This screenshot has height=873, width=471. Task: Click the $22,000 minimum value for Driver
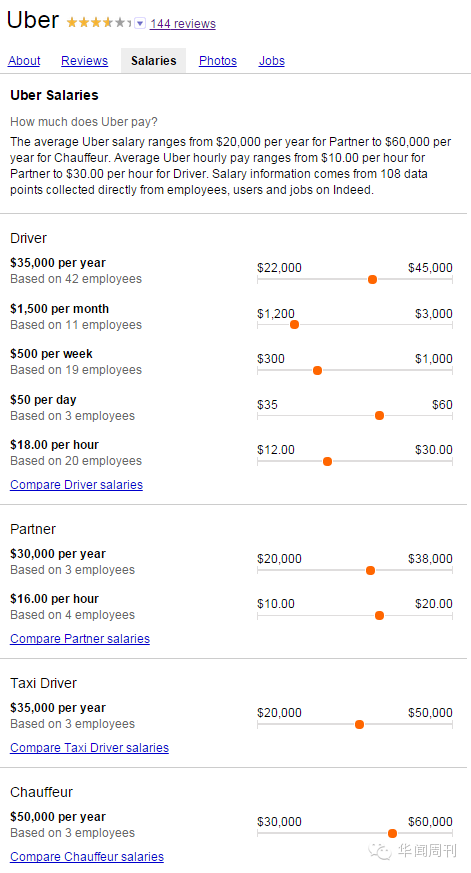point(279,268)
